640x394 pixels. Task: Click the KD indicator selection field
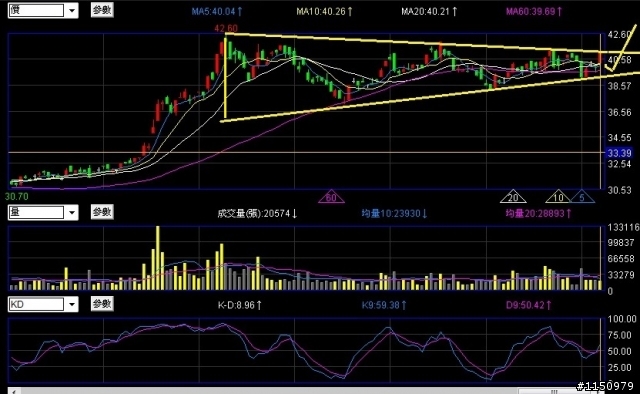pyautogui.click(x=36, y=304)
